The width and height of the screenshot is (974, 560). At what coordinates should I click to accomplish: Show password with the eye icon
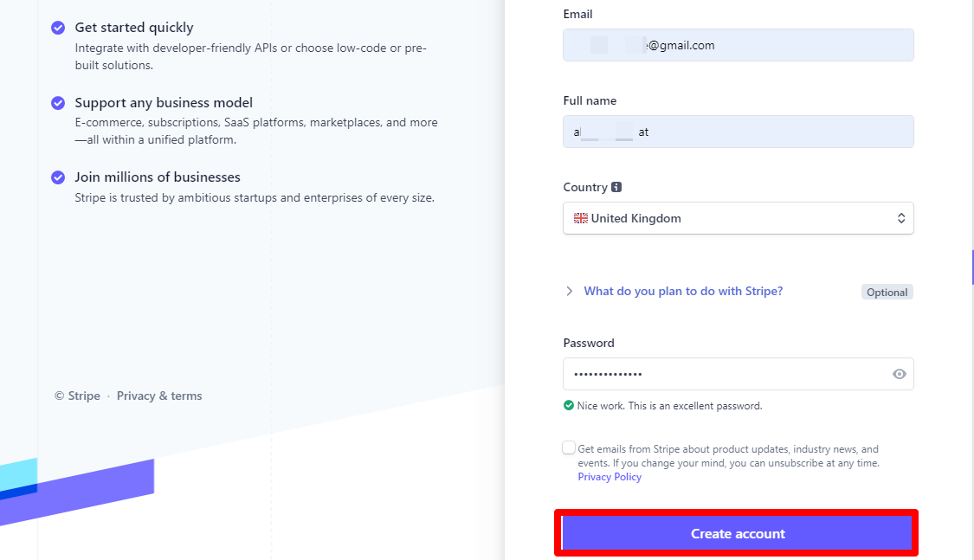click(900, 374)
